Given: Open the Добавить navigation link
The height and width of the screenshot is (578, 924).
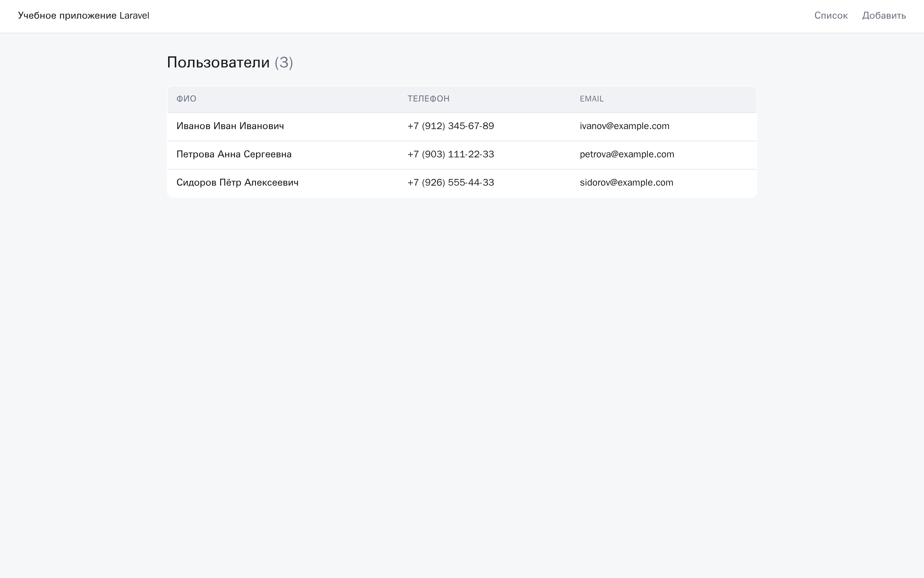Looking at the screenshot, I should [884, 16].
